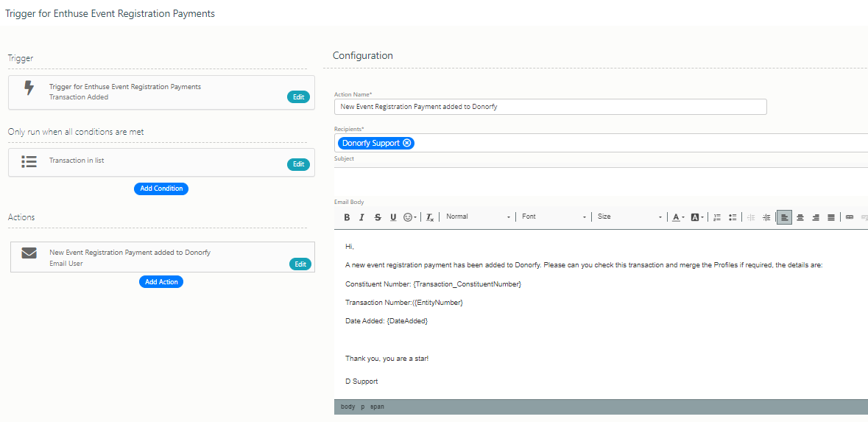Click the 'Configuration' panel heading

363,55
